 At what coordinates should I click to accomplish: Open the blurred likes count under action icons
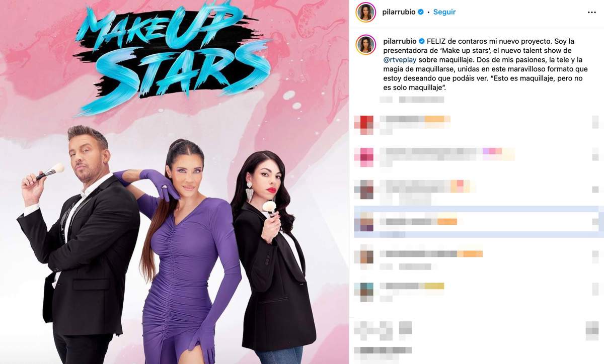pyautogui.click(x=383, y=350)
